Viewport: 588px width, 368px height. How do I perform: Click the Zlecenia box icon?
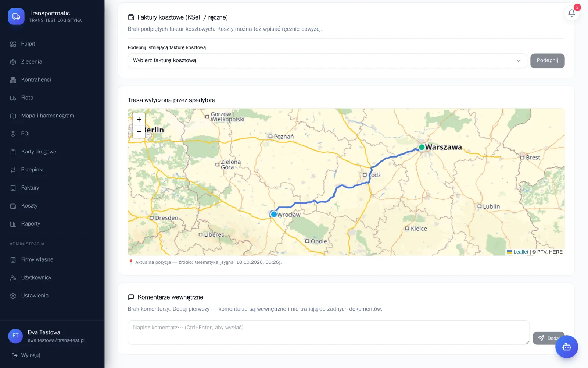[x=13, y=62]
